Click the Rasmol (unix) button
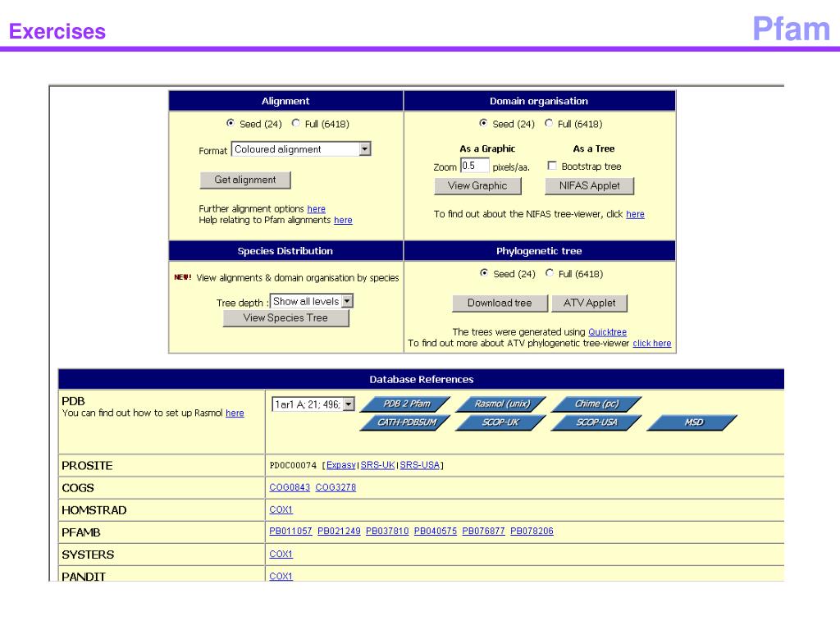The height and width of the screenshot is (630, 840). coord(501,404)
